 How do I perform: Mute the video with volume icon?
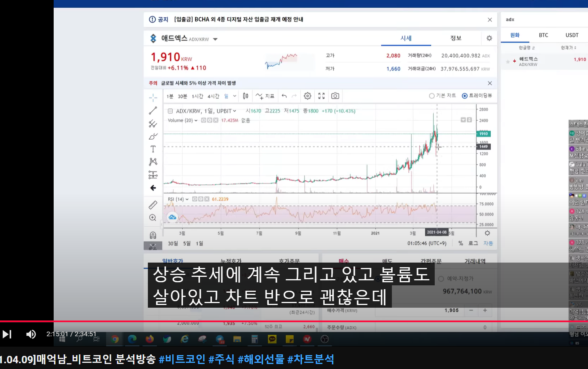(31, 334)
